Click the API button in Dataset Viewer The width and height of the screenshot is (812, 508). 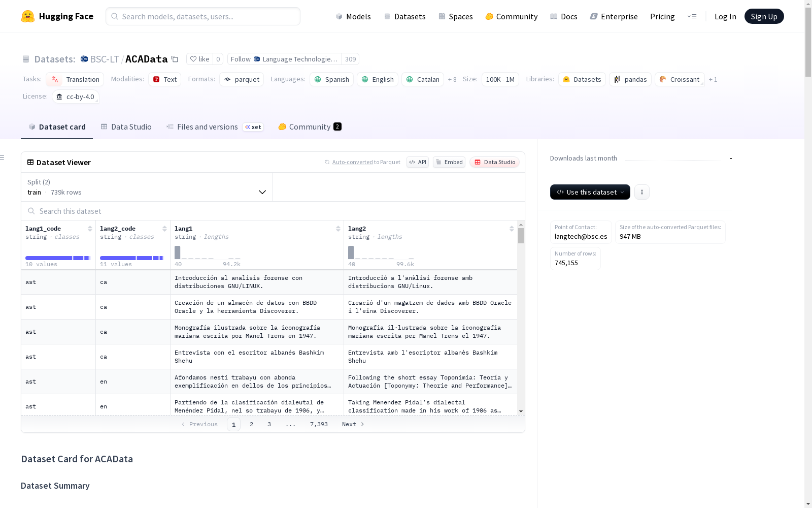pyautogui.click(x=418, y=162)
